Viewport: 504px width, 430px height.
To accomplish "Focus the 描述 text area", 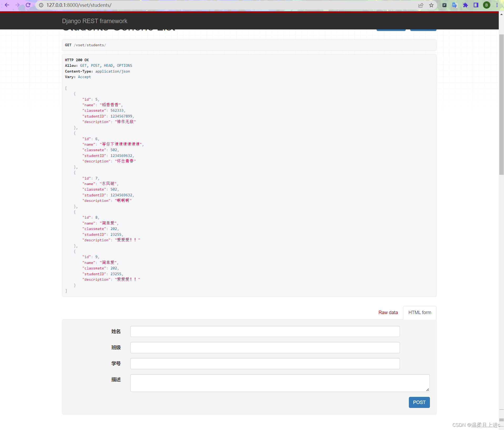I will tap(280, 383).
